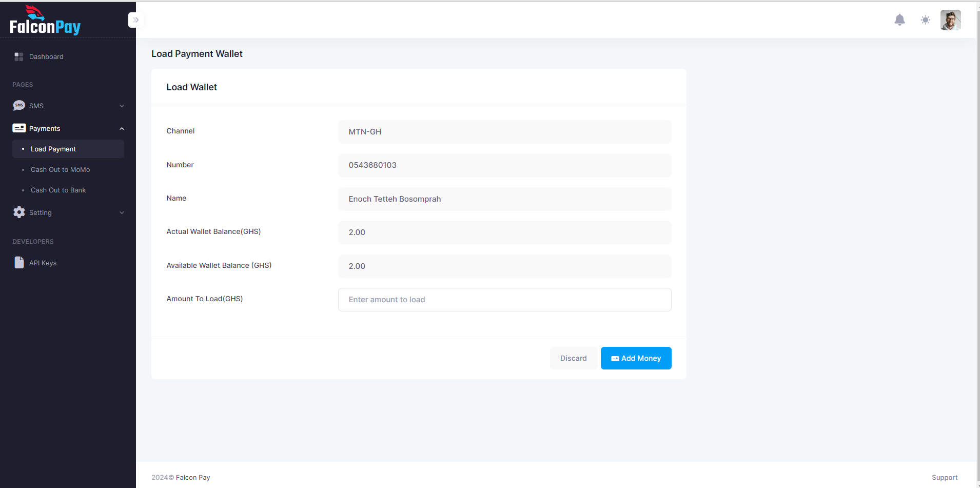
Task: Toggle the sidebar expand arrow
Action: [136, 19]
